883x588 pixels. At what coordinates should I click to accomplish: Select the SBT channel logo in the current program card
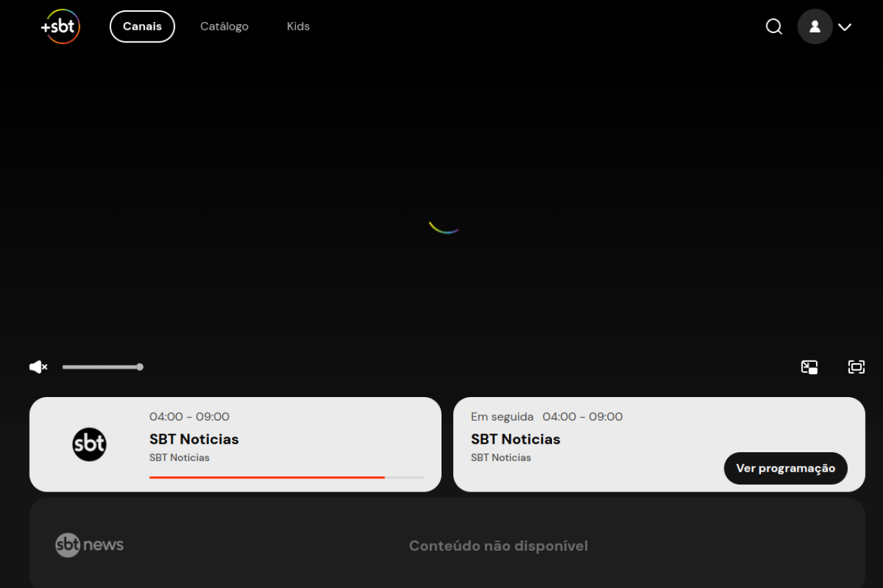pyautogui.click(x=90, y=445)
